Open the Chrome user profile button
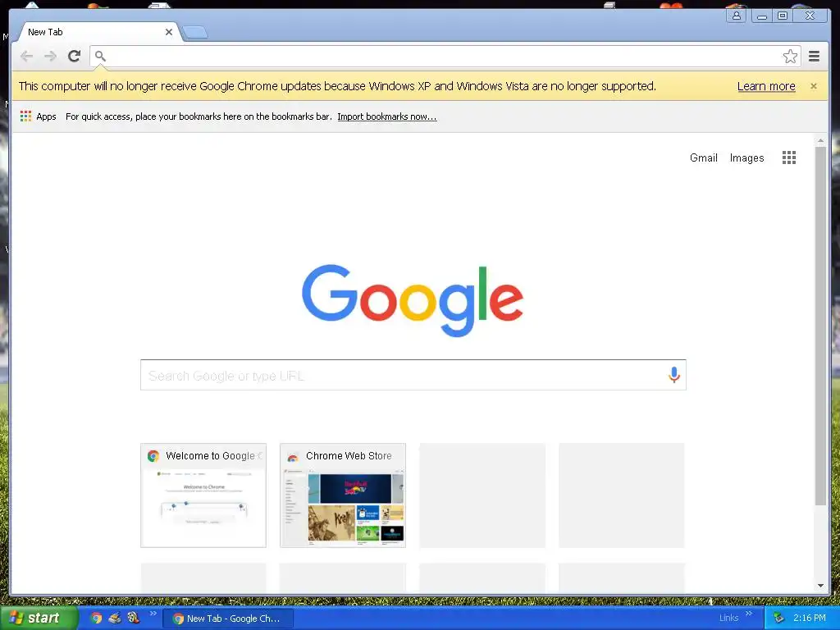 pyautogui.click(x=737, y=16)
